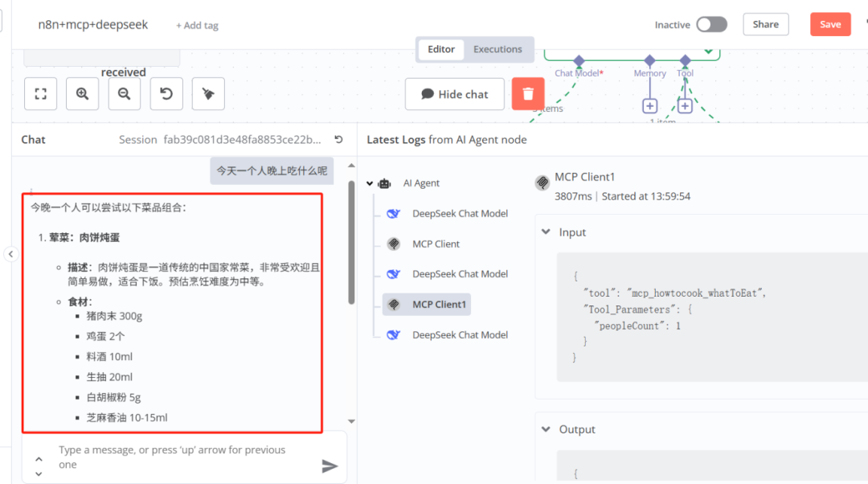
Task: Zoom out of the workflow canvas
Action: coord(125,93)
